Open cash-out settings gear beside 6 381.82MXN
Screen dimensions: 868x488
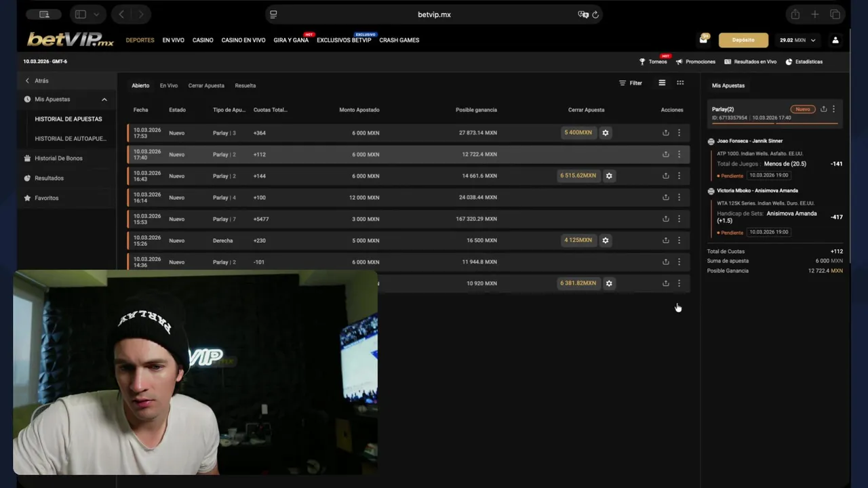609,283
